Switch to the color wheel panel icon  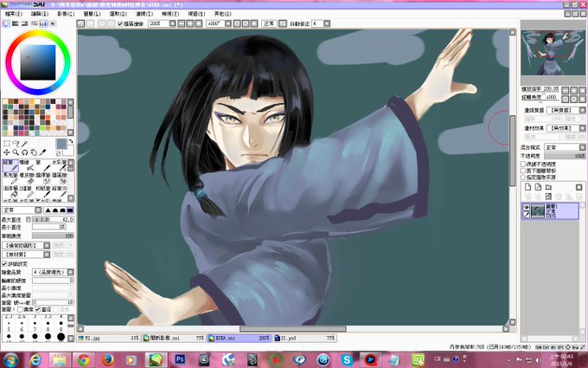[6, 23]
